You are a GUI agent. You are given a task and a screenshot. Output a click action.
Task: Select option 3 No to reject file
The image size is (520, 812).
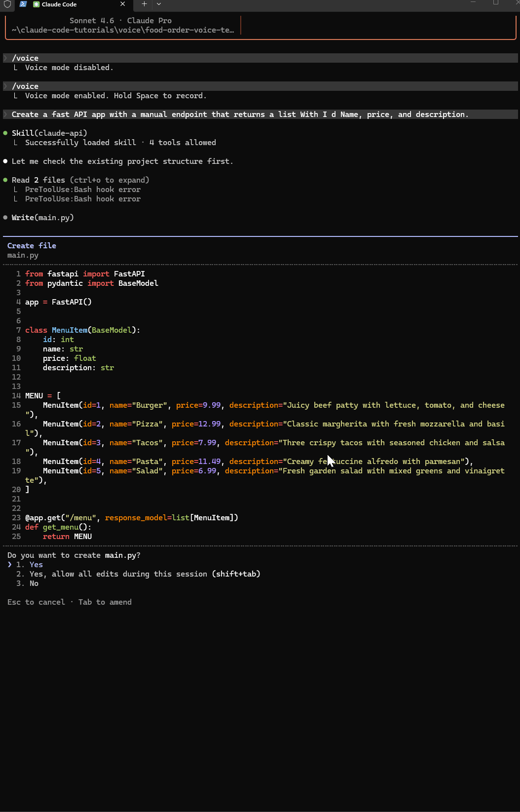point(34,583)
